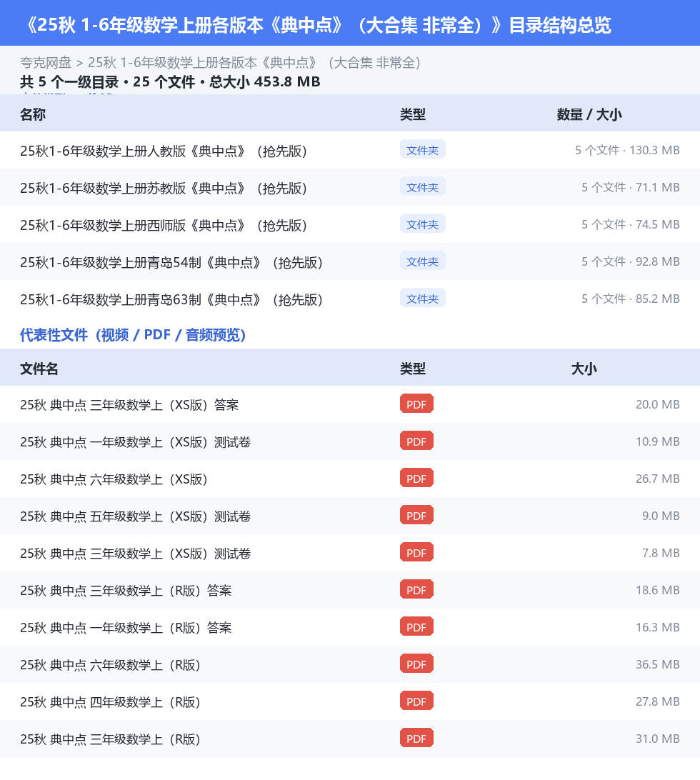Click PDF badge for 四年级数学上（R版）

pyautogui.click(x=416, y=701)
